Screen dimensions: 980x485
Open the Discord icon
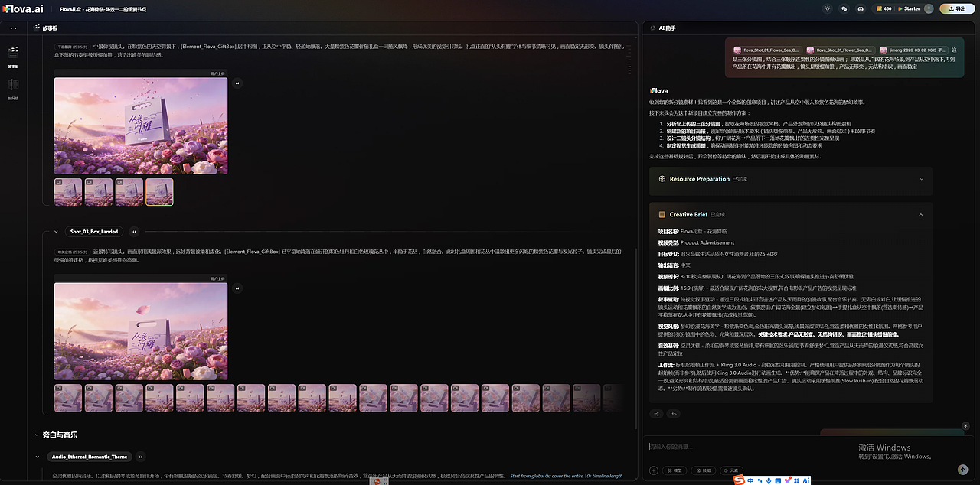pos(861,8)
